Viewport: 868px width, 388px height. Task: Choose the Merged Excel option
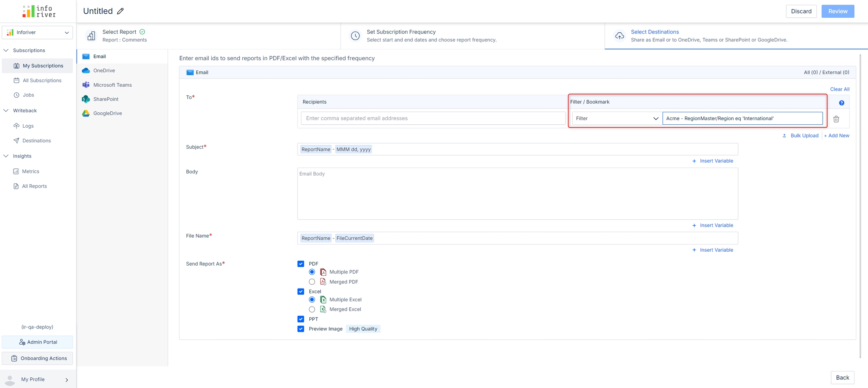pyautogui.click(x=312, y=309)
